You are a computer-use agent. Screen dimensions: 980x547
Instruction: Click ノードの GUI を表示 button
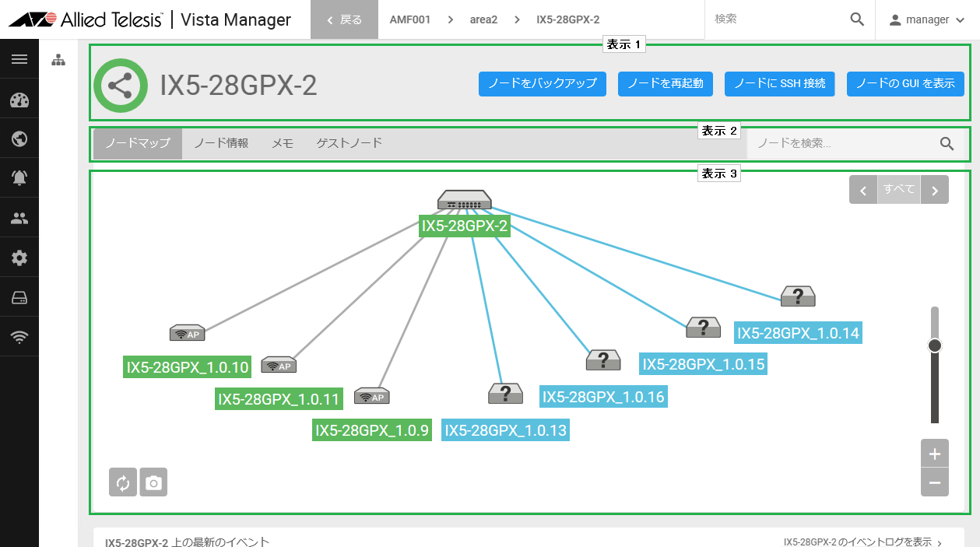(906, 83)
